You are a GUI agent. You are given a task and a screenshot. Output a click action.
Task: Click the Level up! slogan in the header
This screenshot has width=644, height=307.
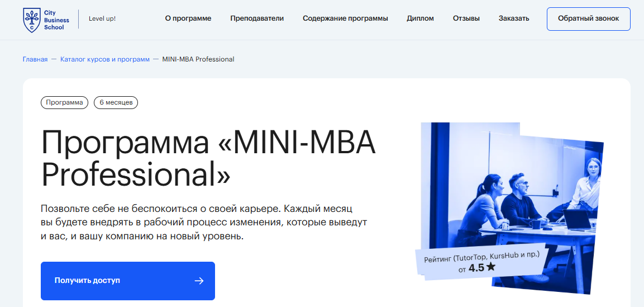102,18
